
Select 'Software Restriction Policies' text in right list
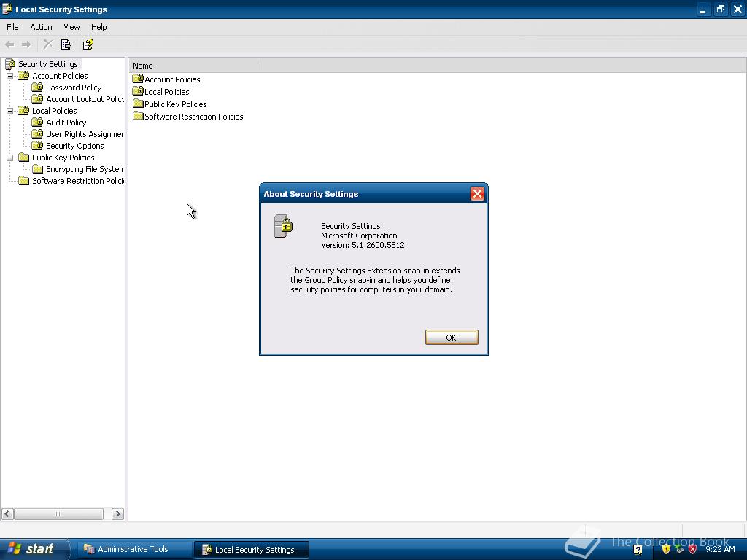point(194,117)
